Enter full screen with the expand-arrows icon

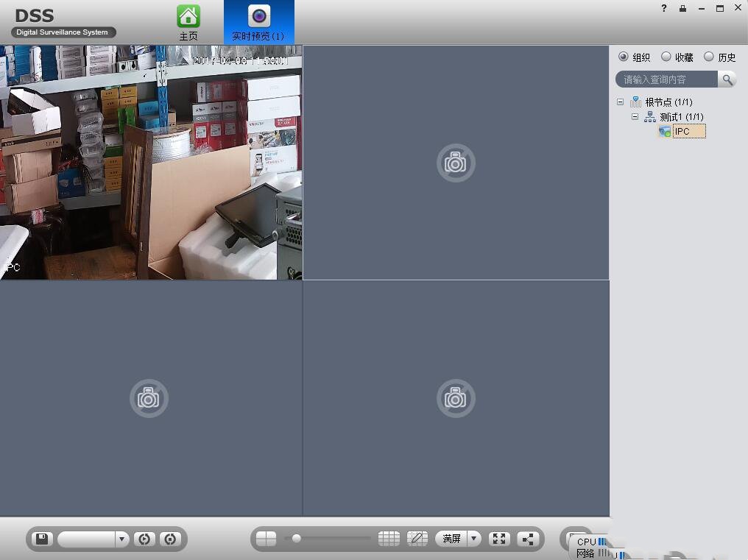(x=499, y=539)
